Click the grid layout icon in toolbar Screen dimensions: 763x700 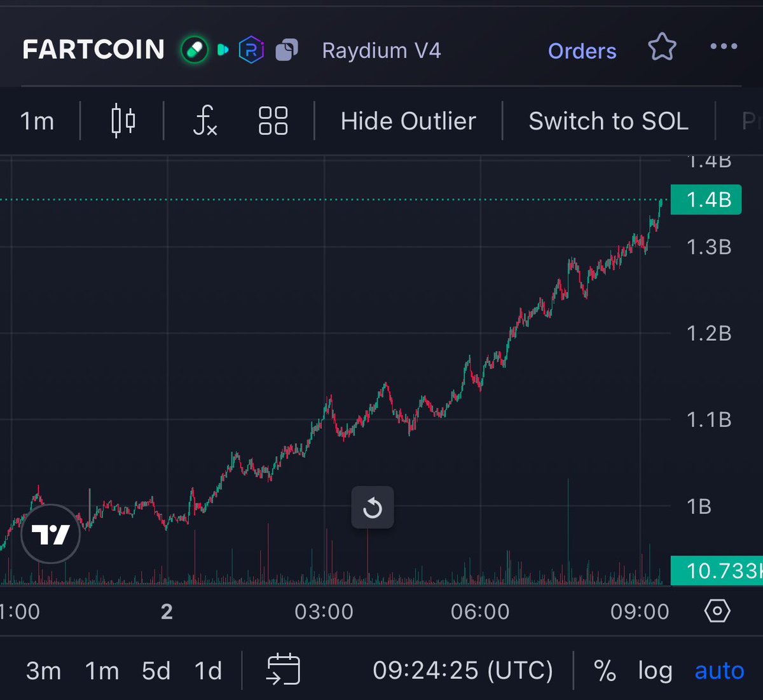click(x=273, y=121)
